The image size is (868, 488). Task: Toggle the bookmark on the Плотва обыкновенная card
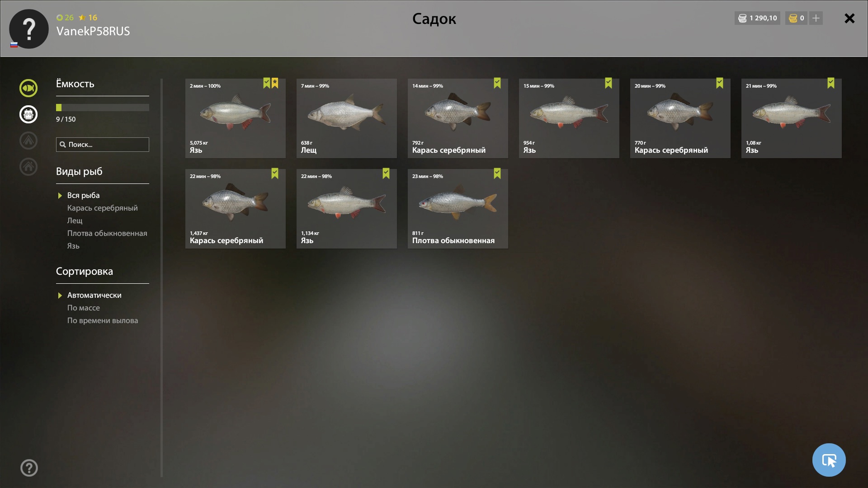click(x=497, y=174)
